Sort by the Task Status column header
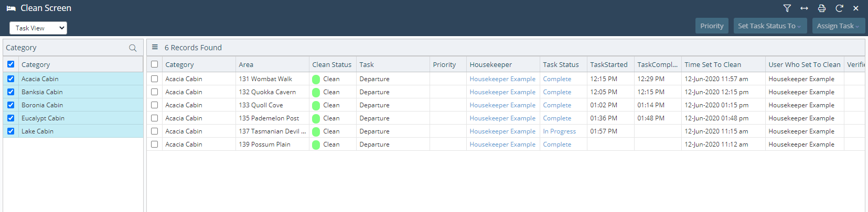 pos(561,64)
